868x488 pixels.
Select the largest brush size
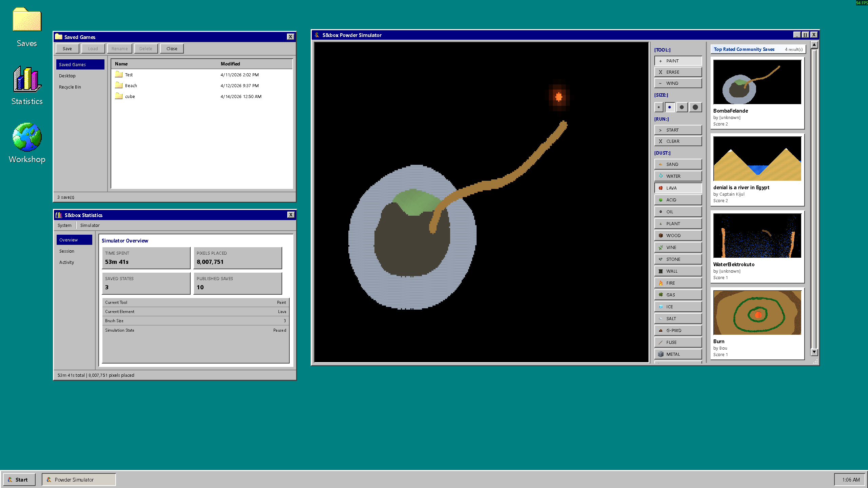[695, 107]
